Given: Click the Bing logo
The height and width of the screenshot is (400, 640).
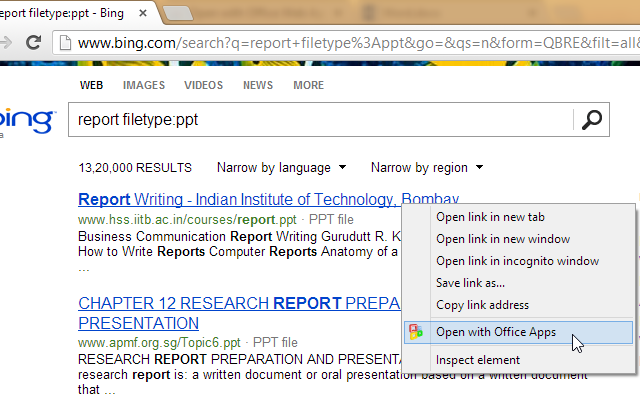Looking at the screenshot, I should [x=27, y=120].
